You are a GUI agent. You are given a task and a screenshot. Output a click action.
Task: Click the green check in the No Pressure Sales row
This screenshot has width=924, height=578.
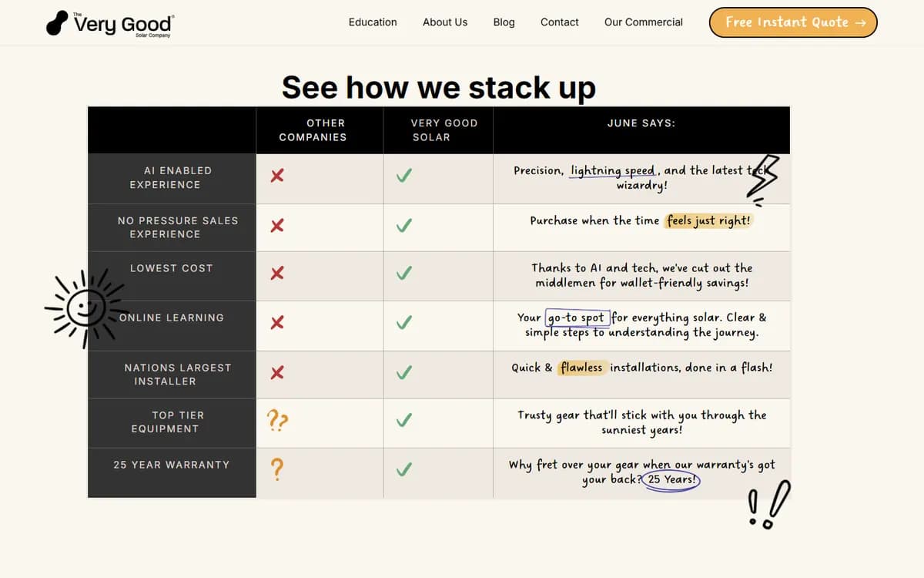pos(403,226)
